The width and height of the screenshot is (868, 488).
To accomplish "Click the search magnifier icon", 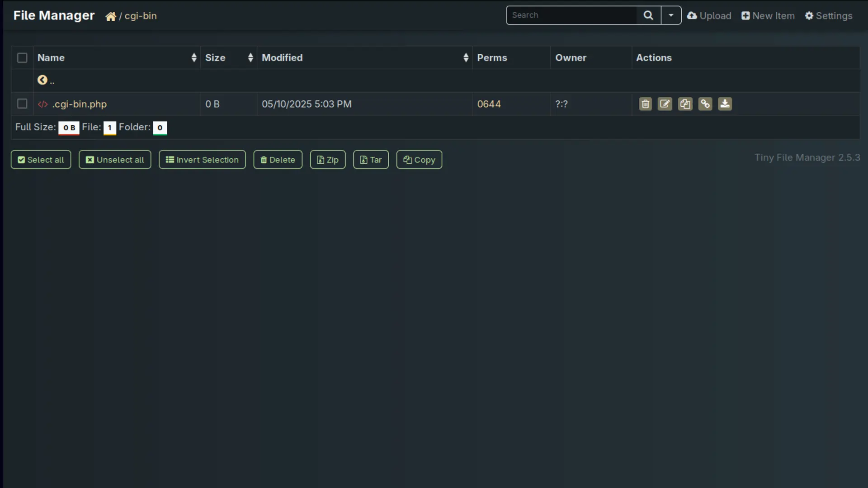I will click(648, 15).
